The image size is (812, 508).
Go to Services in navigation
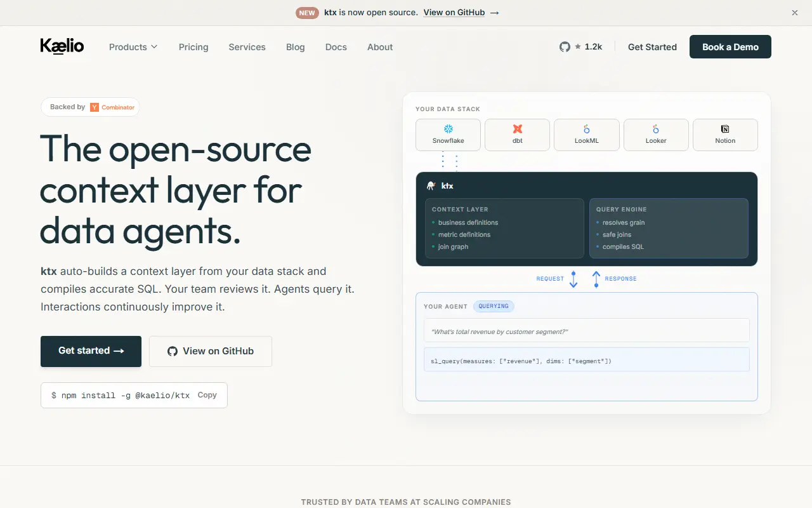tap(247, 47)
